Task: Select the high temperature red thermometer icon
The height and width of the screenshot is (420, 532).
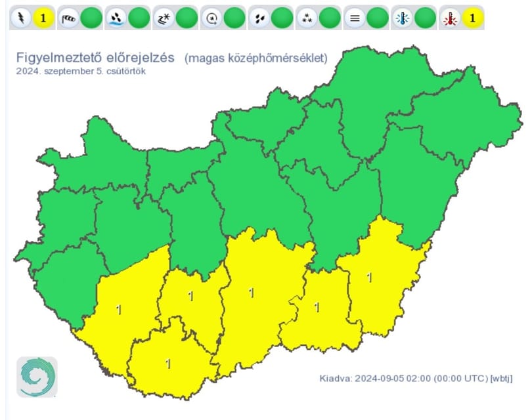Action: tap(451, 18)
